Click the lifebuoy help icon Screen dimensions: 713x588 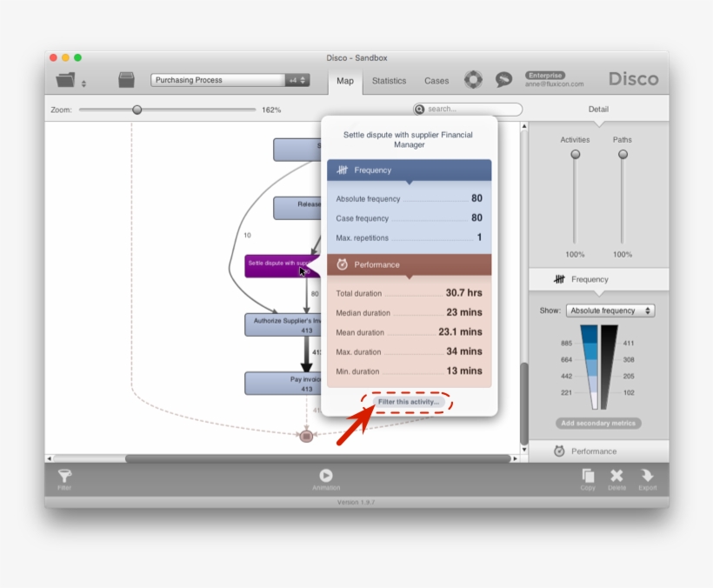[x=473, y=79]
